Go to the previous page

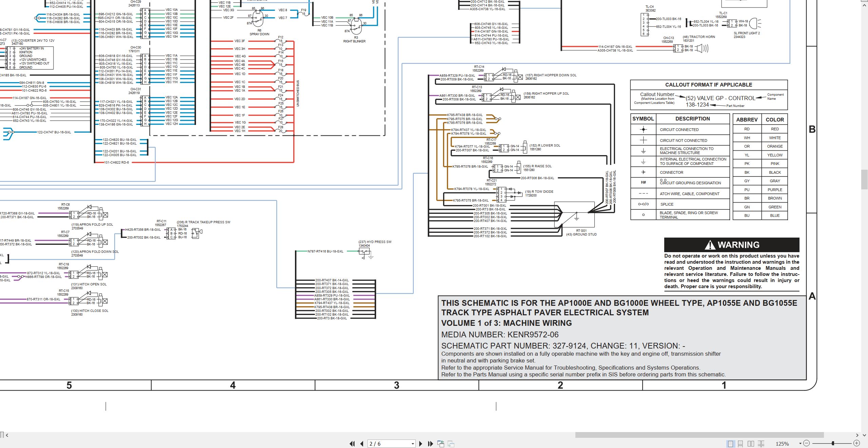point(362,444)
